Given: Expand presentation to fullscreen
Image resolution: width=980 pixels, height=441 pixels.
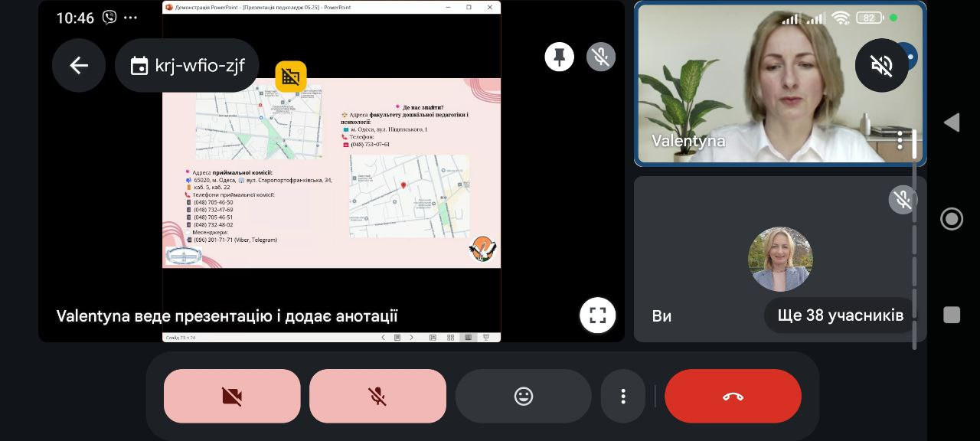Looking at the screenshot, I should (x=598, y=315).
